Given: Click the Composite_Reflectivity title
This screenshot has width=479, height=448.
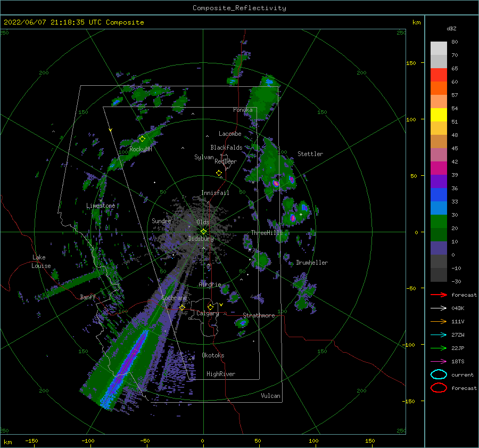Looking at the screenshot, I should tap(240, 8).
